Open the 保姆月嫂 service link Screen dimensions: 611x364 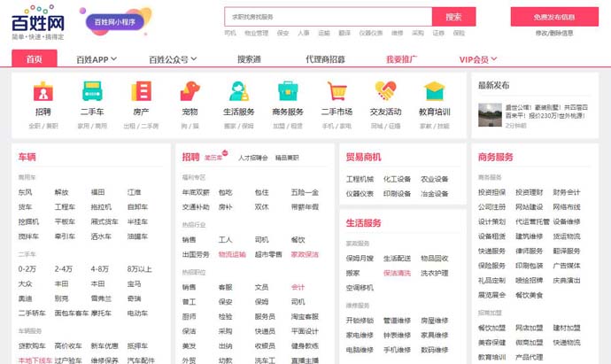tap(360, 259)
